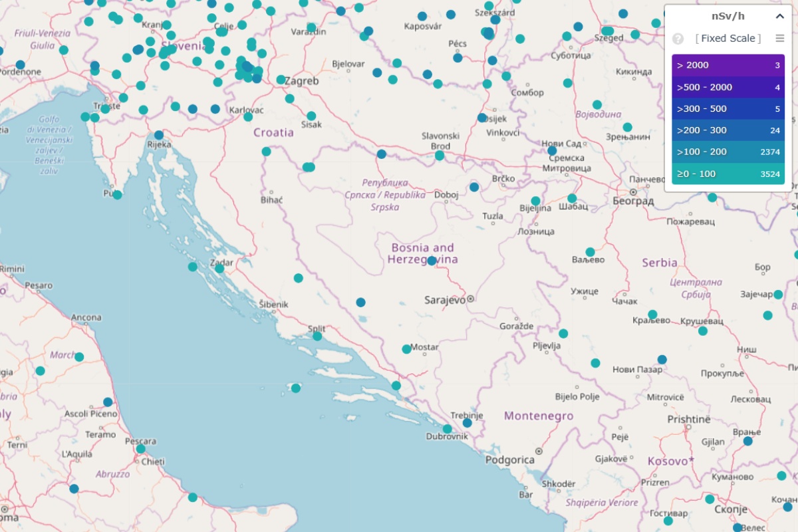The image size is (798, 532).
Task: Select the station marker on Herzegovina label
Action: [x=431, y=261]
